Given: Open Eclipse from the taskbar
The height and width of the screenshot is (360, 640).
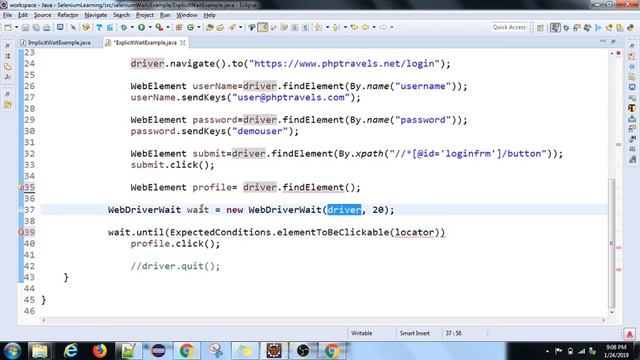Looking at the screenshot, I should click(x=158, y=351).
